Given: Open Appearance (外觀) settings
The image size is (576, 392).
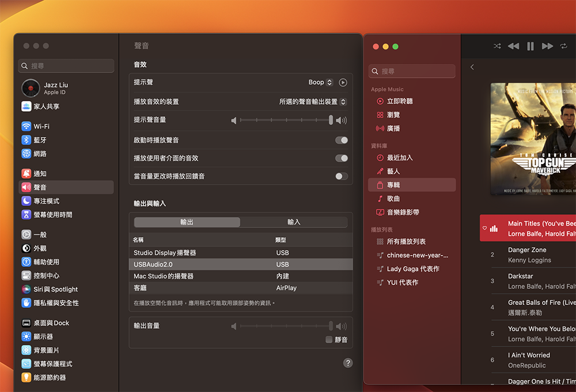Looking at the screenshot, I should click(x=66, y=248).
